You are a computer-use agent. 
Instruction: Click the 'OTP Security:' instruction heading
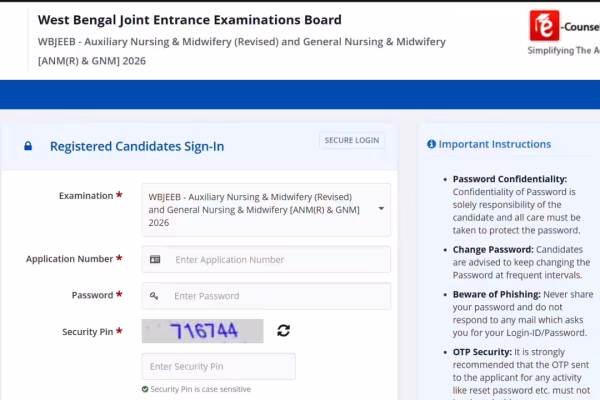point(482,352)
